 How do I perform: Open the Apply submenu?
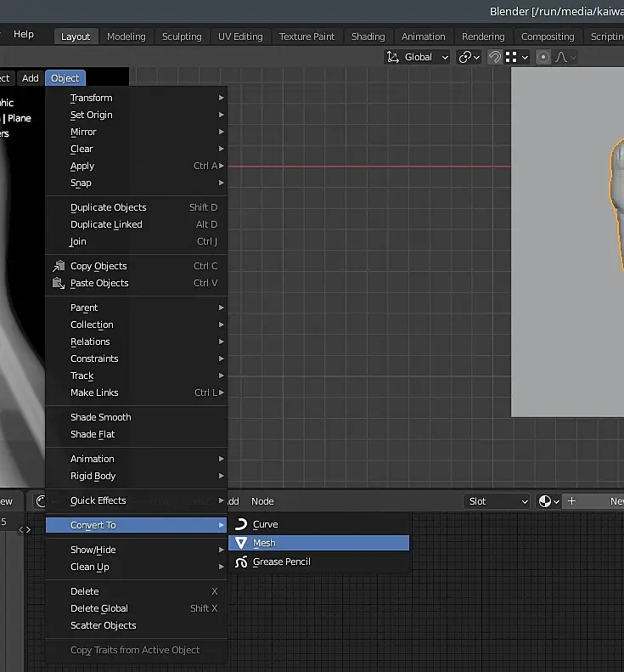click(82, 166)
